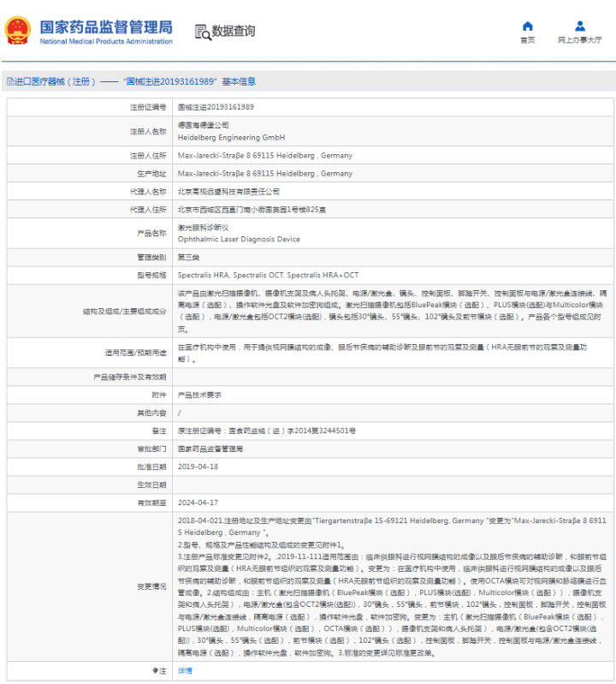The image size is (616, 684).
Task: Open the 数据查询 search icon
Action: [x=203, y=33]
